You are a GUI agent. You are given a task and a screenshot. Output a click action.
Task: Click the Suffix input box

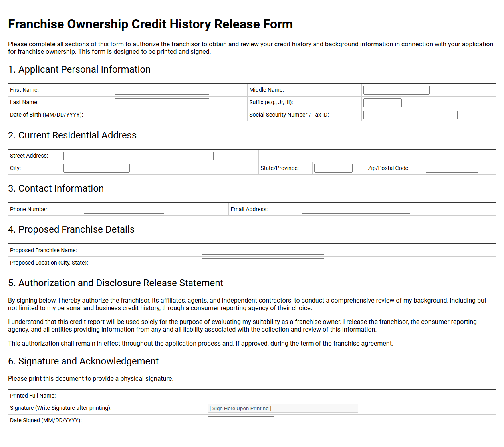click(383, 103)
